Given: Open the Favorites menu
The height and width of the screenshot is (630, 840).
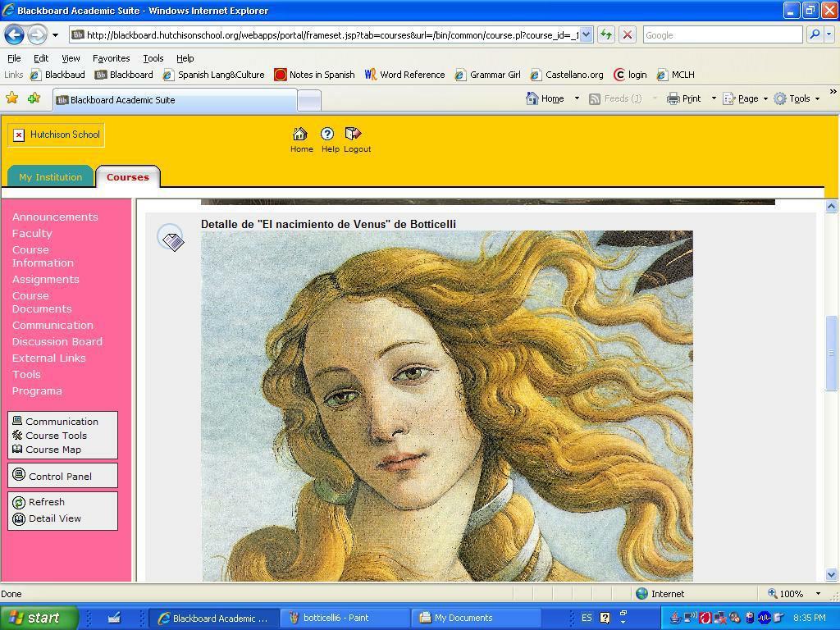Looking at the screenshot, I should pyautogui.click(x=111, y=58).
